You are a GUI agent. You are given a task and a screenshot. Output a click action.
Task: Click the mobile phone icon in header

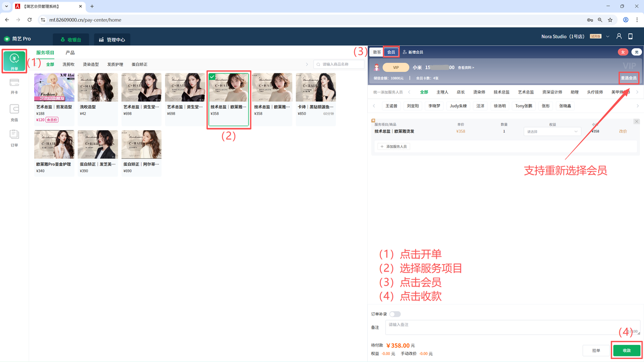click(x=630, y=37)
